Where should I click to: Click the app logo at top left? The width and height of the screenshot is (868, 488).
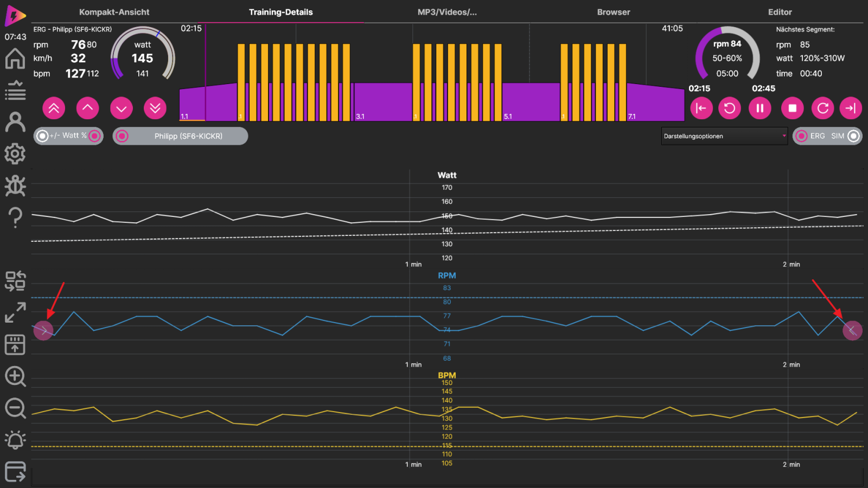[15, 16]
